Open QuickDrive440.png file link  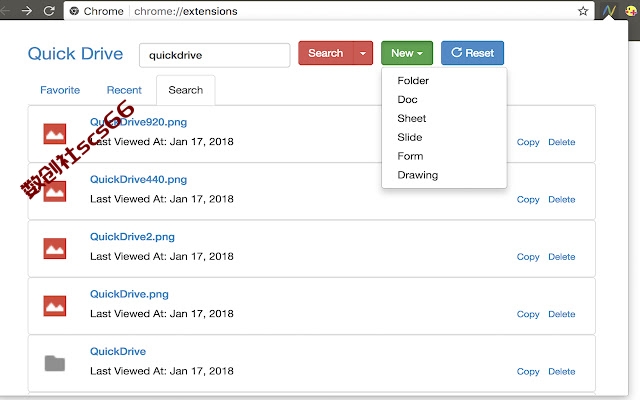click(x=138, y=180)
